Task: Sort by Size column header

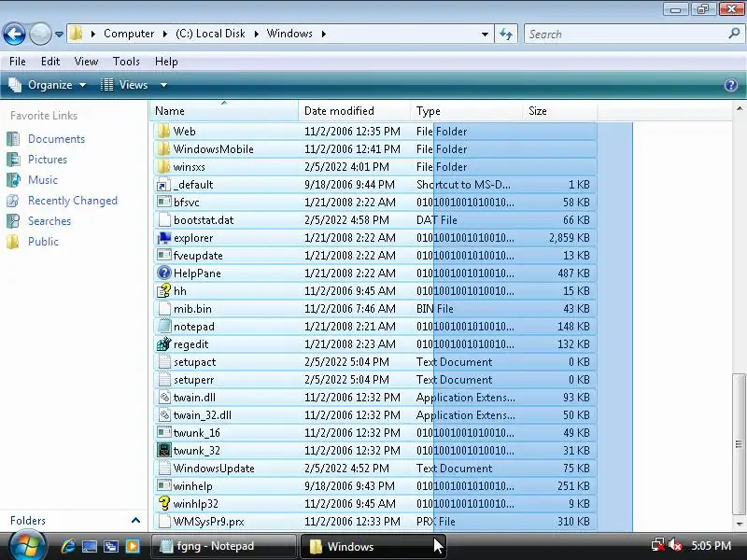Action: (x=559, y=111)
